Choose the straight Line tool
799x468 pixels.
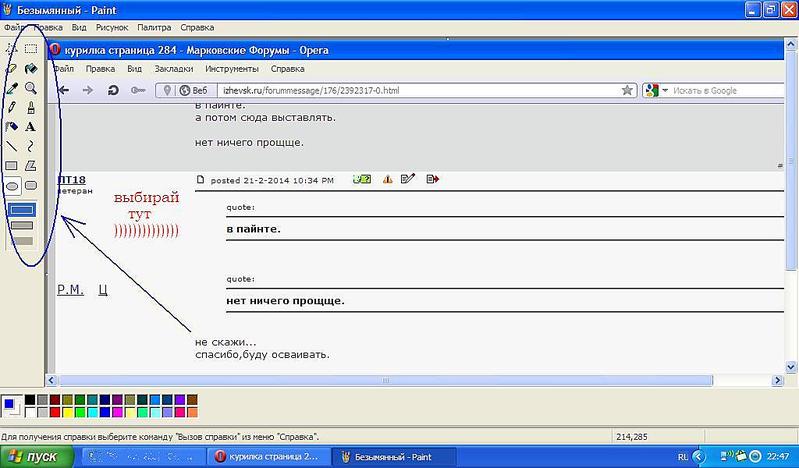11,146
